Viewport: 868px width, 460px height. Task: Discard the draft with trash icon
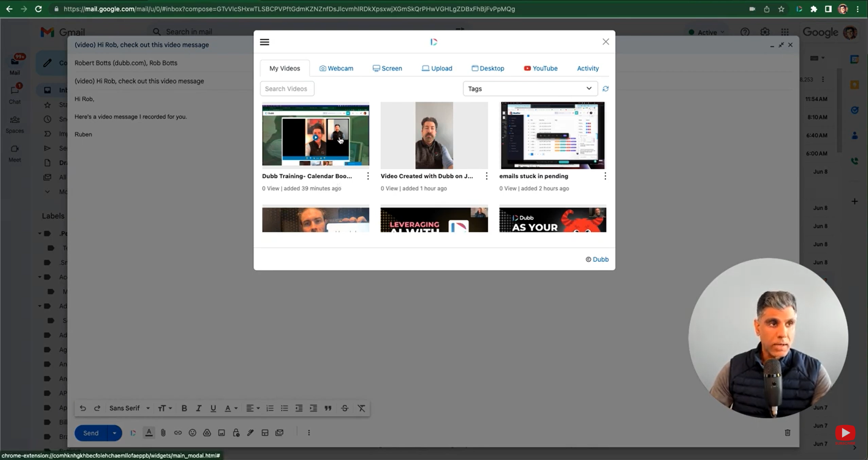[787, 433]
